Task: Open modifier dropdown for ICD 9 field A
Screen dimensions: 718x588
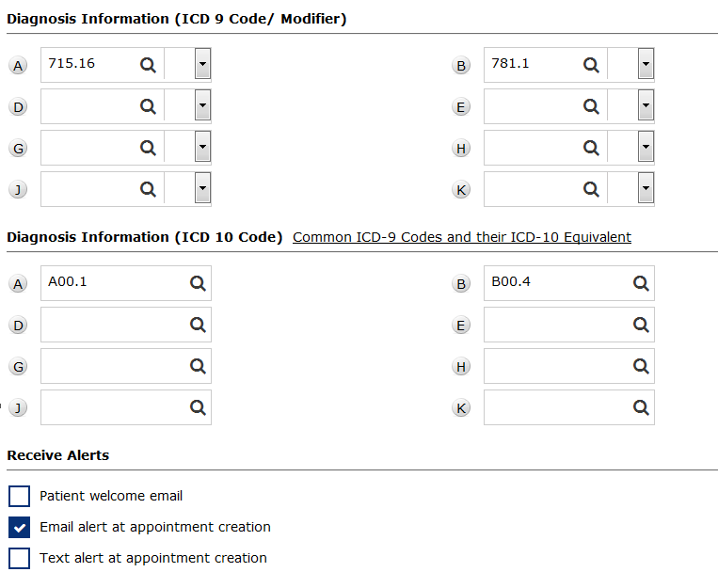Action: point(202,65)
